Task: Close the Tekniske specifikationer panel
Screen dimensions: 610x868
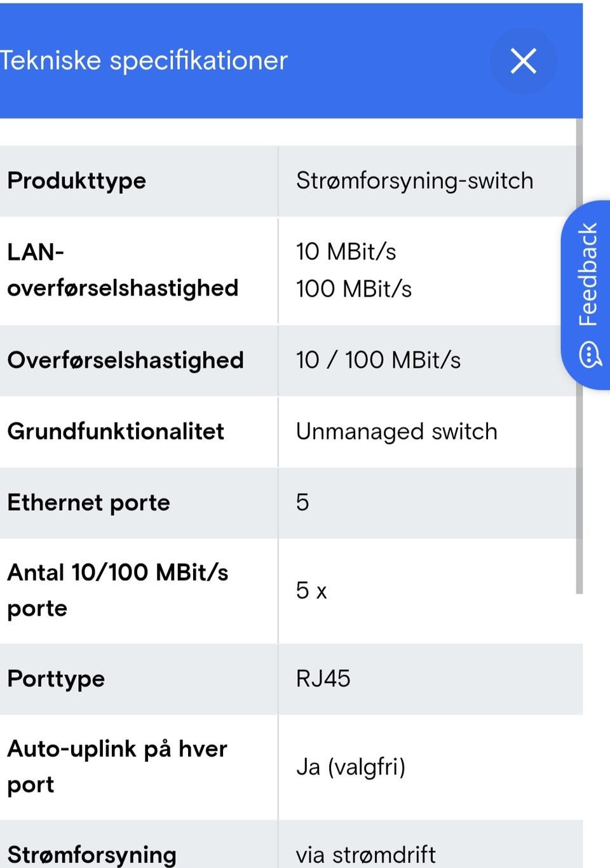Action: point(523,61)
